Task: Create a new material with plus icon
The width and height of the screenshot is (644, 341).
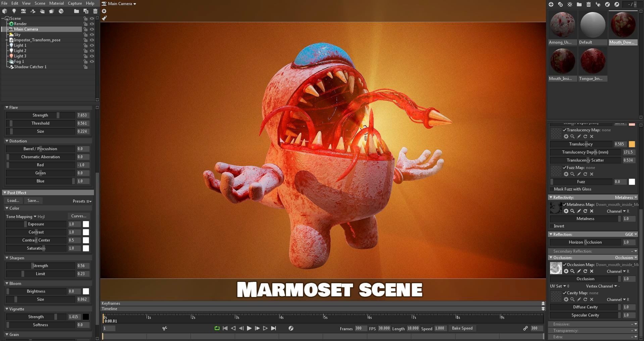Action: click(x=551, y=4)
